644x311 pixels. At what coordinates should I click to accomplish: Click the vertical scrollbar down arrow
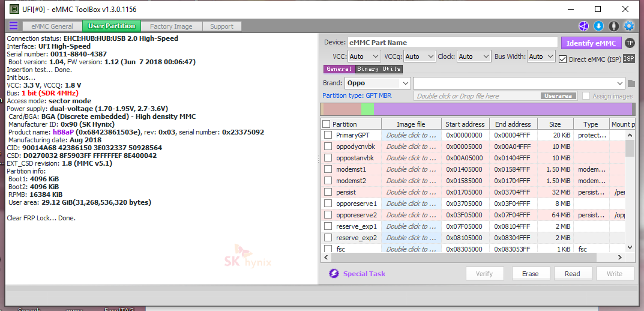coord(630,247)
